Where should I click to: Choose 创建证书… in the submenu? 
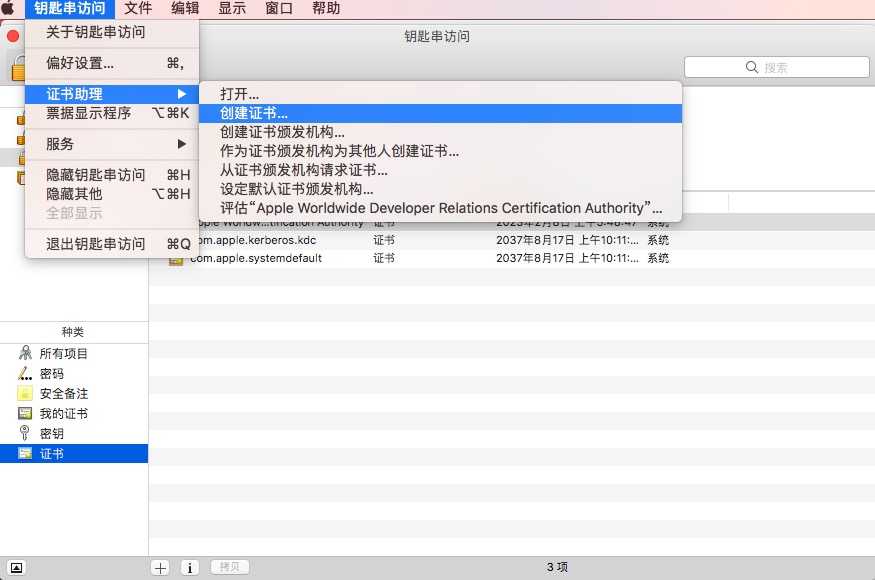tap(440, 113)
